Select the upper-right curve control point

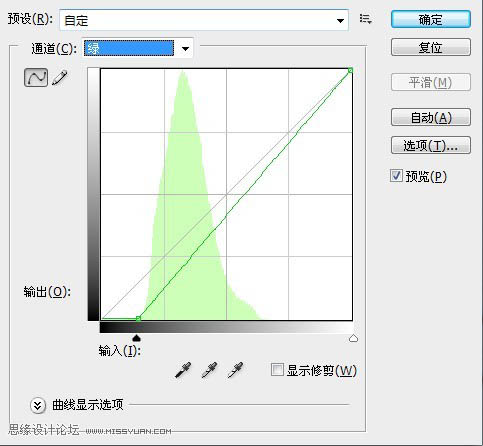point(350,70)
